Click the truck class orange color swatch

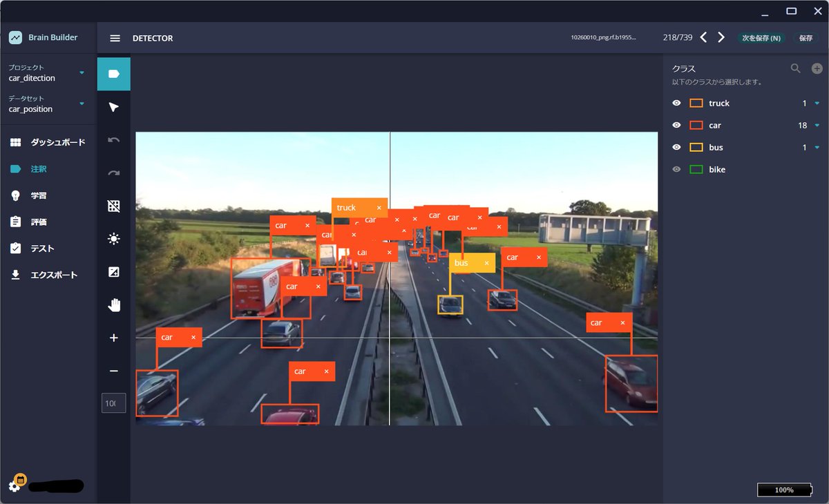click(x=696, y=103)
